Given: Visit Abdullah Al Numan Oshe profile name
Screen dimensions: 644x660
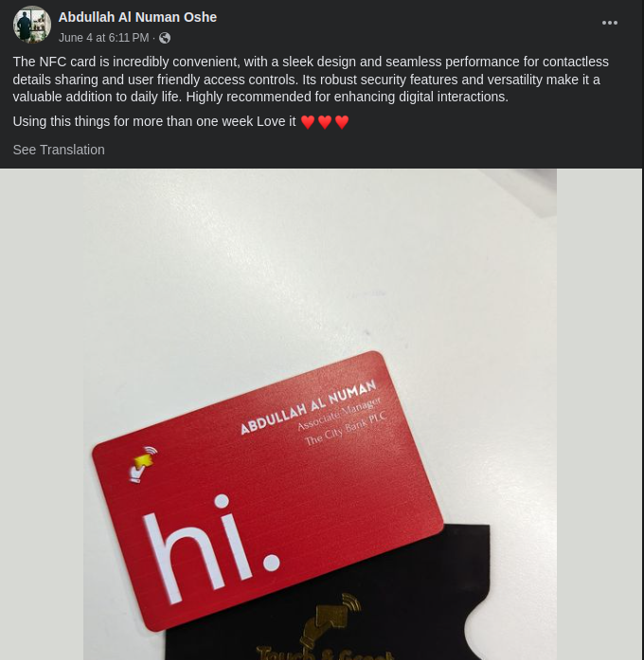Looking at the screenshot, I should 137,17.
